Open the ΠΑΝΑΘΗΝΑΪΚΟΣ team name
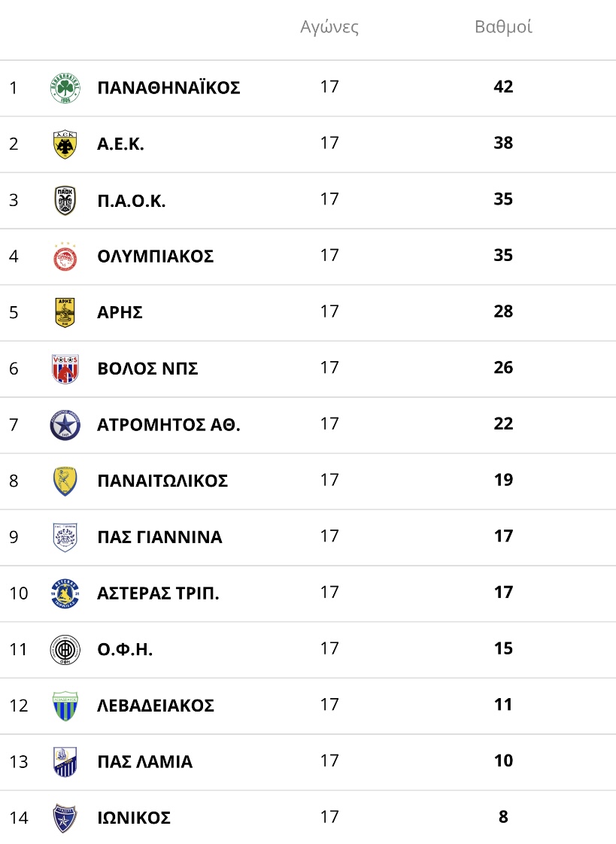Viewport: 616px width, 844px height. [169, 88]
